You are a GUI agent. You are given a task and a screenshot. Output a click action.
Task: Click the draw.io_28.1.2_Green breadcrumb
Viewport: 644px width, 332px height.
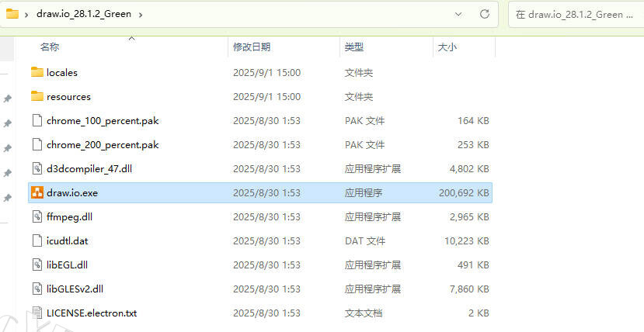click(84, 14)
